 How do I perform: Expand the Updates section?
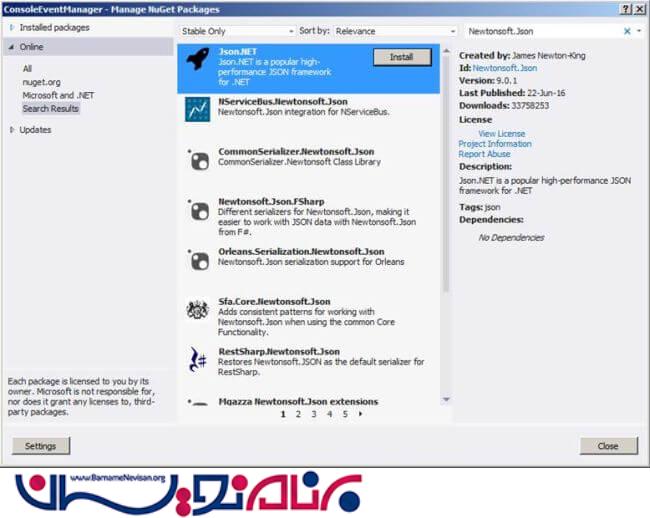tap(12, 130)
